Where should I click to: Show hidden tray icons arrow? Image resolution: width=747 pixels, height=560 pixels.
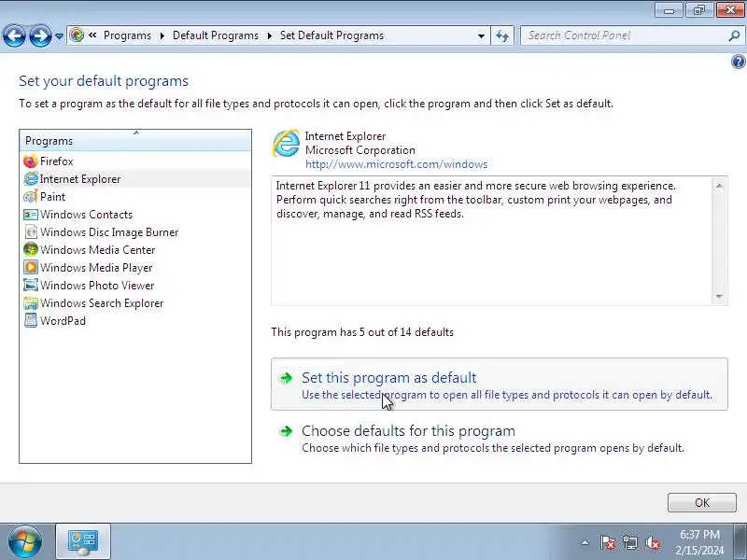pyautogui.click(x=585, y=542)
